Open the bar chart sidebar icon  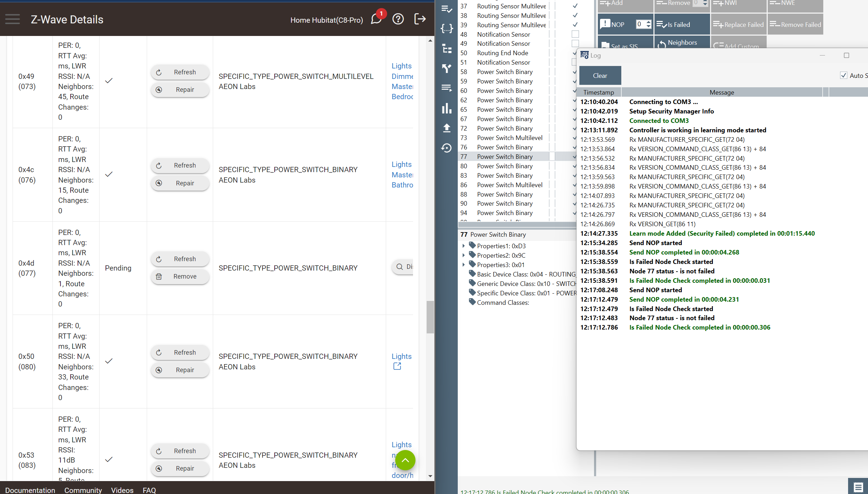pyautogui.click(x=447, y=109)
